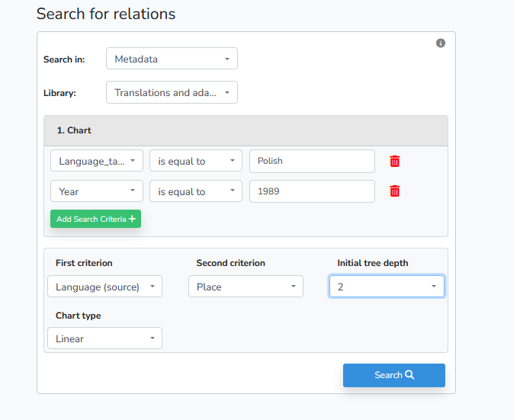Change the operator for the Polish row
520x420 pixels.
click(196, 161)
